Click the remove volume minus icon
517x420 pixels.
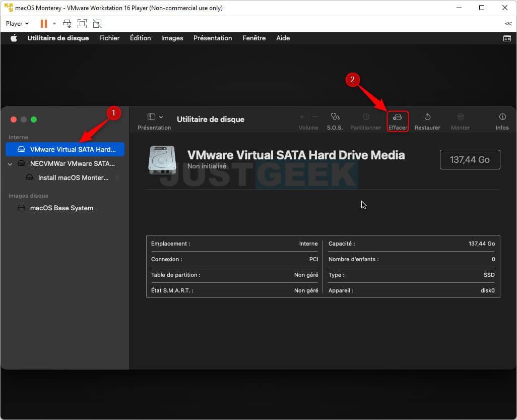point(315,117)
